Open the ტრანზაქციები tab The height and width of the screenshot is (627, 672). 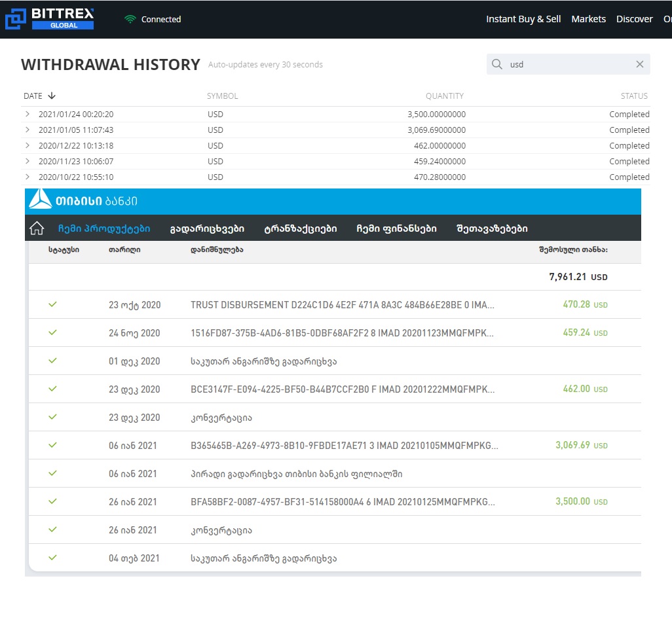(x=301, y=228)
